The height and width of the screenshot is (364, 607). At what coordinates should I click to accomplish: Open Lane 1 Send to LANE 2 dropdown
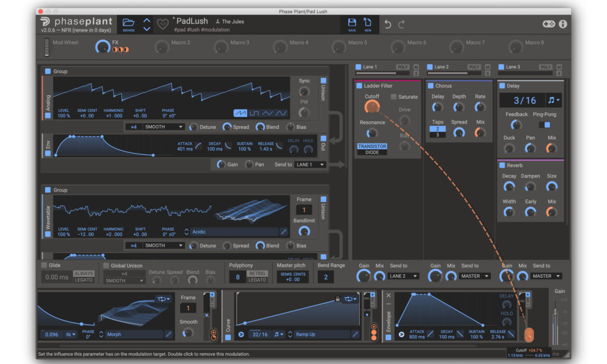point(403,276)
